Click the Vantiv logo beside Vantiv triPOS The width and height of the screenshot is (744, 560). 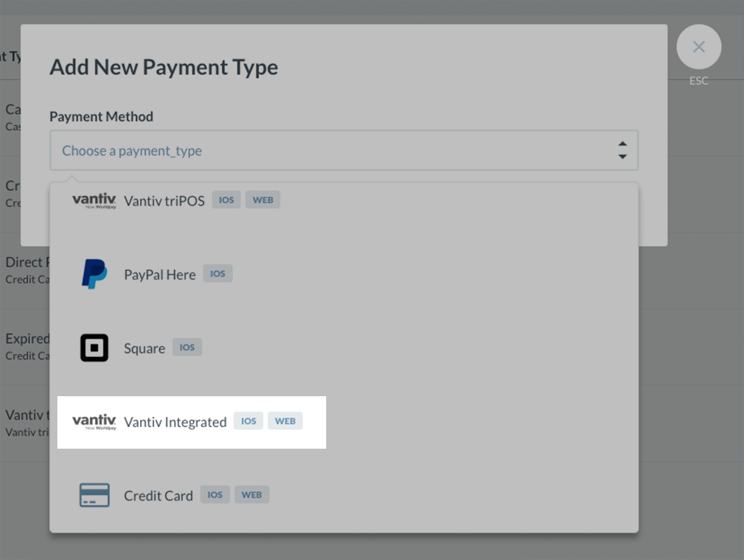(94, 201)
